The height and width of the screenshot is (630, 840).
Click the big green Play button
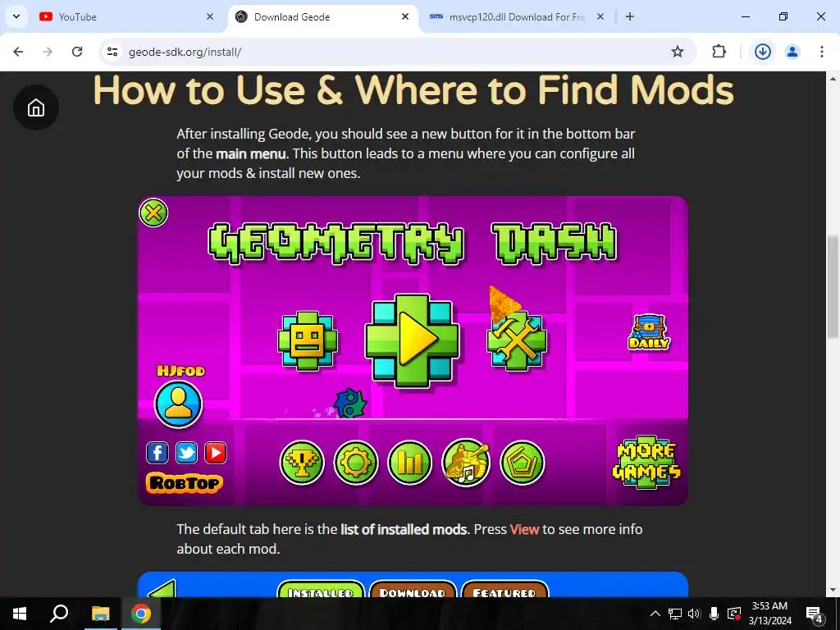(412, 340)
